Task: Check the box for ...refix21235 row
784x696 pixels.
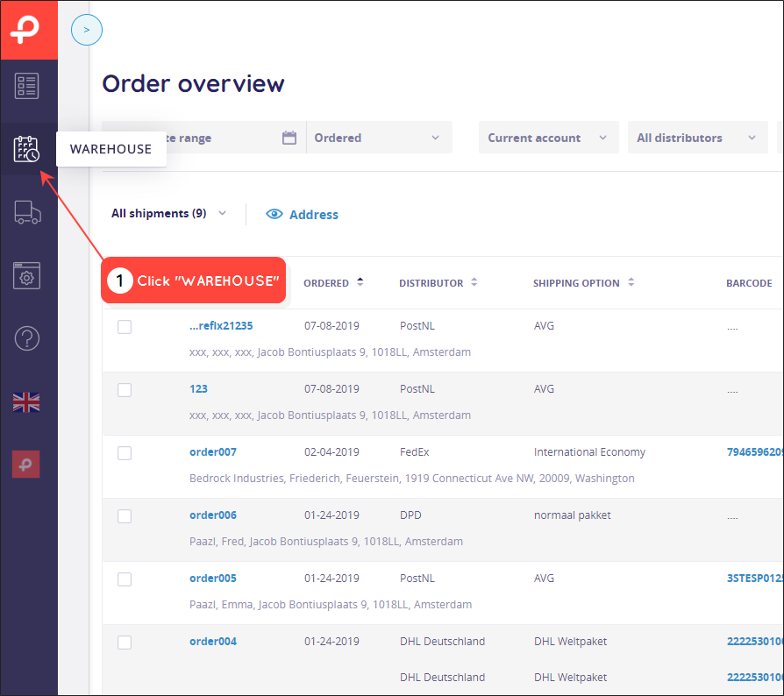Action: tap(125, 327)
